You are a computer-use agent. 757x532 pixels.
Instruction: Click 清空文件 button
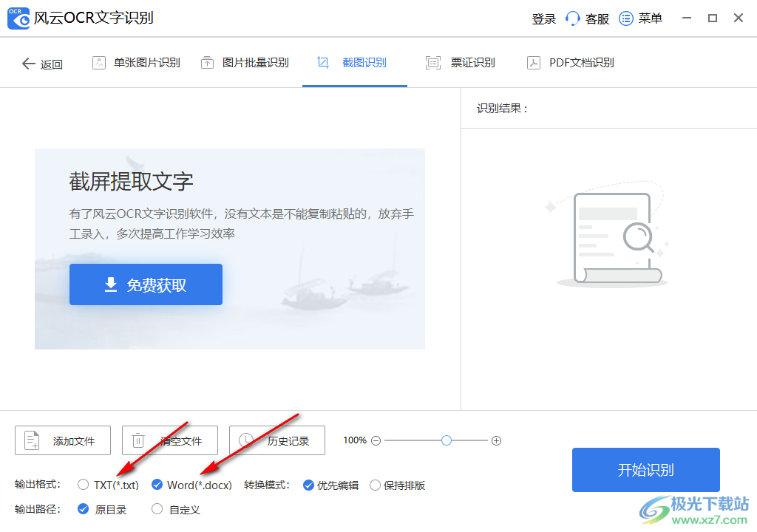pos(170,440)
